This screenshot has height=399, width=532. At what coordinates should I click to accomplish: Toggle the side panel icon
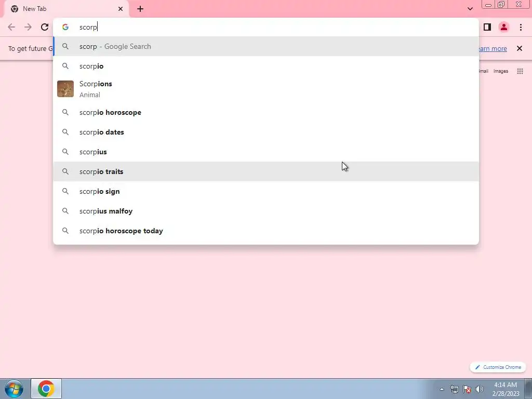pos(487,27)
